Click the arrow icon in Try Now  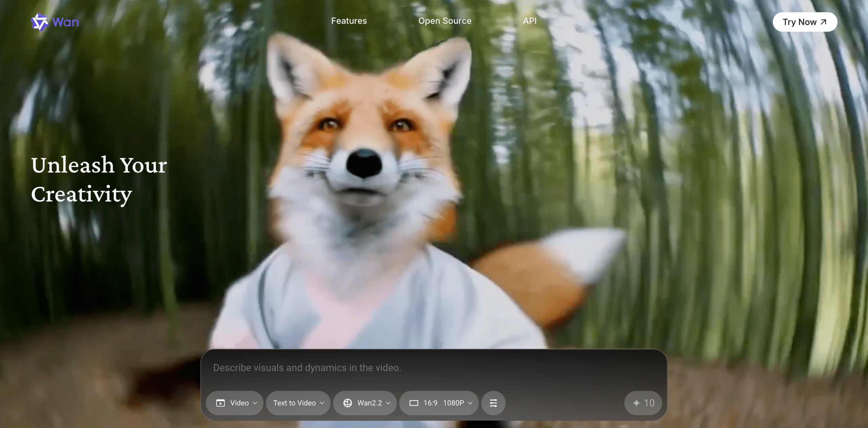tap(824, 22)
